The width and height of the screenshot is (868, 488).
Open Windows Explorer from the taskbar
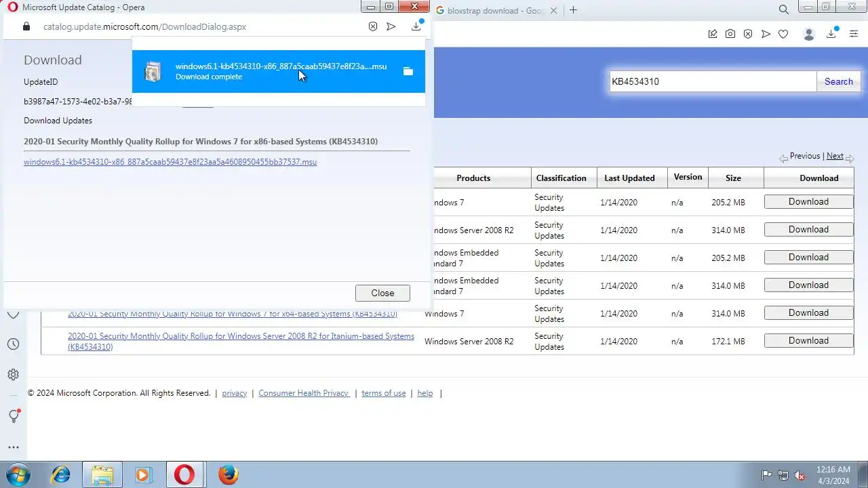point(102,474)
